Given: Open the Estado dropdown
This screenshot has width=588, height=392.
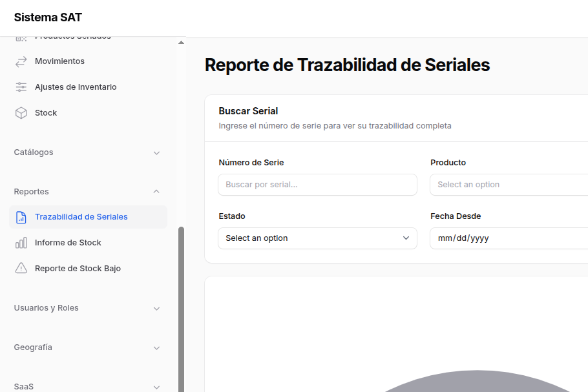Looking at the screenshot, I should (317, 238).
